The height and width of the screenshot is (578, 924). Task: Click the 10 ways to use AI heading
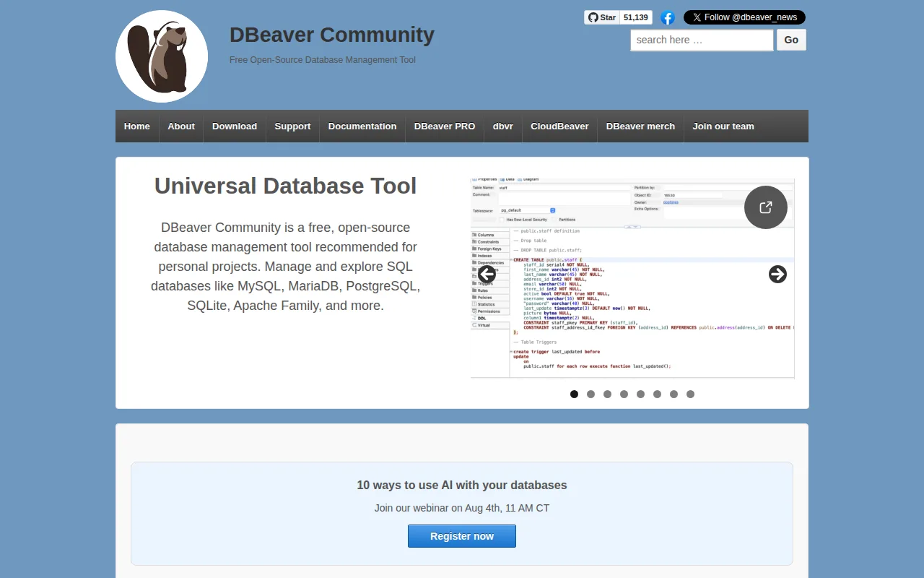(462, 486)
